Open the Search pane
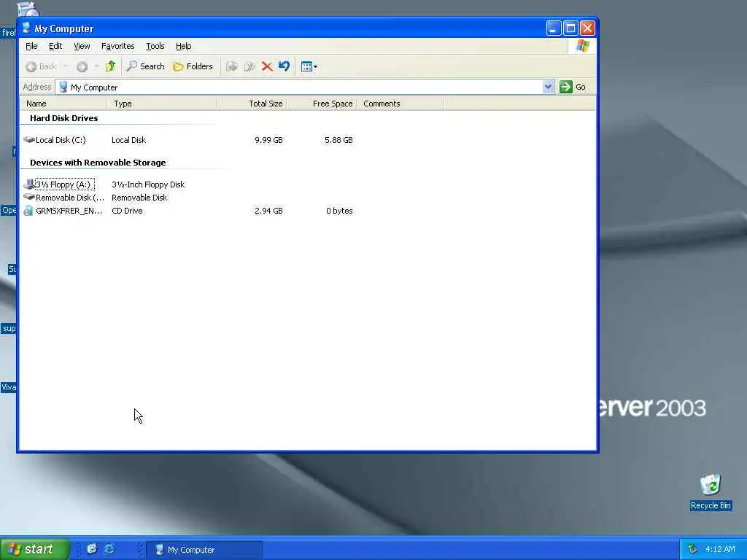The height and width of the screenshot is (560, 747). click(x=145, y=66)
